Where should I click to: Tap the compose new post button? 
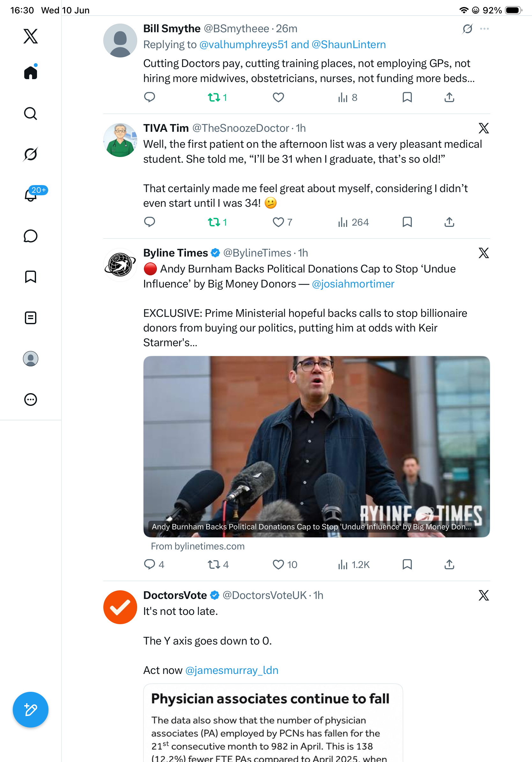coord(31,710)
